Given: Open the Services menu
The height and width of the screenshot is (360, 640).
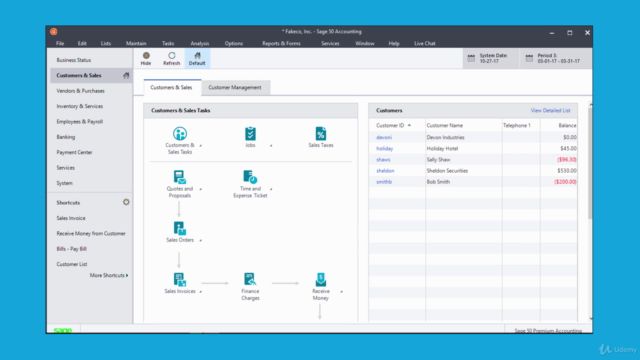Looking at the screenshot, I should coord(330,43).
